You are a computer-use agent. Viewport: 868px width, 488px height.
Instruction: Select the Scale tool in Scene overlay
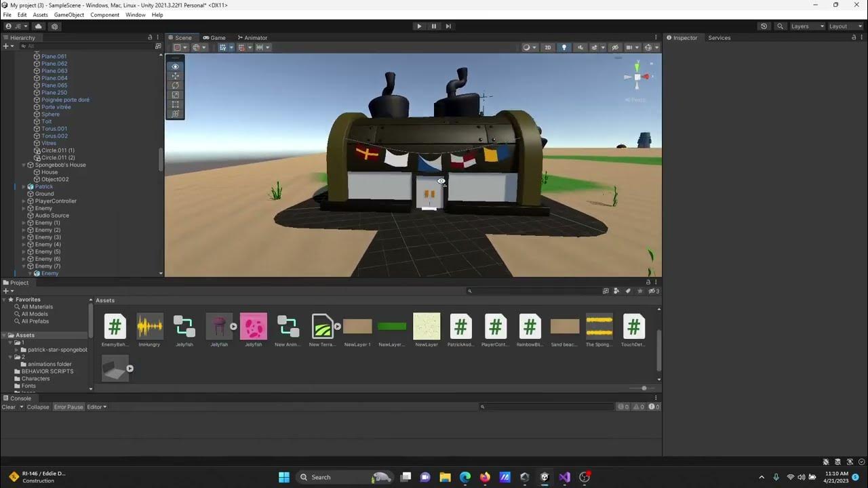coord(175,95)
